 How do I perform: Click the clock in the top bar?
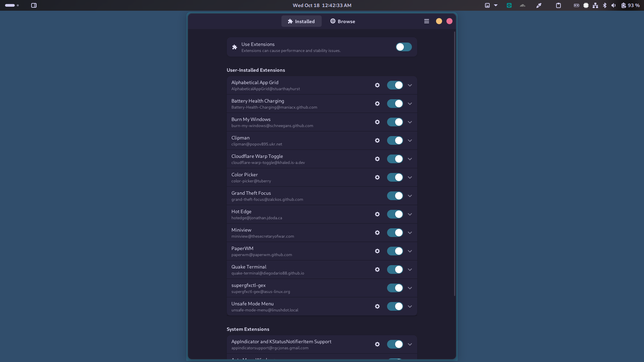tap(322, 5)
